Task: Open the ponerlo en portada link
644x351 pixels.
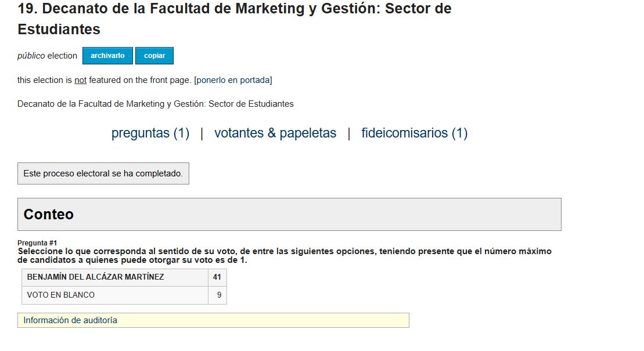Action: 233,80
